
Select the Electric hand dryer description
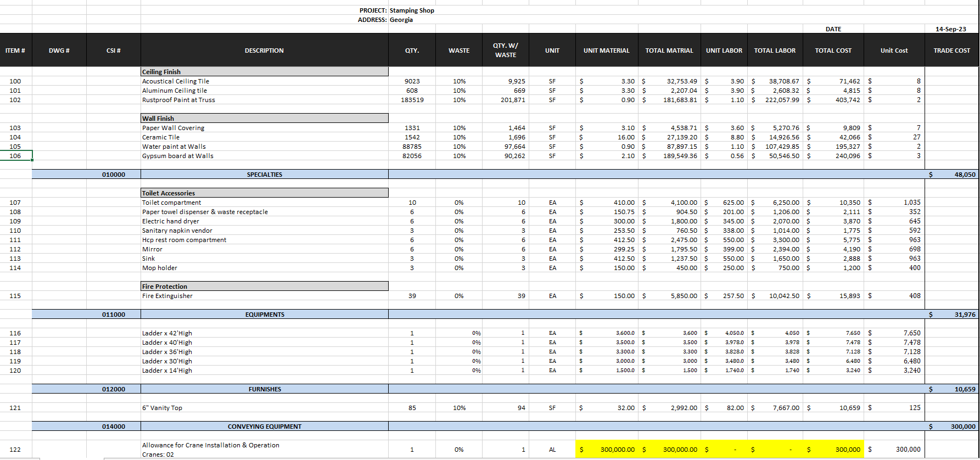pos(171,221)
